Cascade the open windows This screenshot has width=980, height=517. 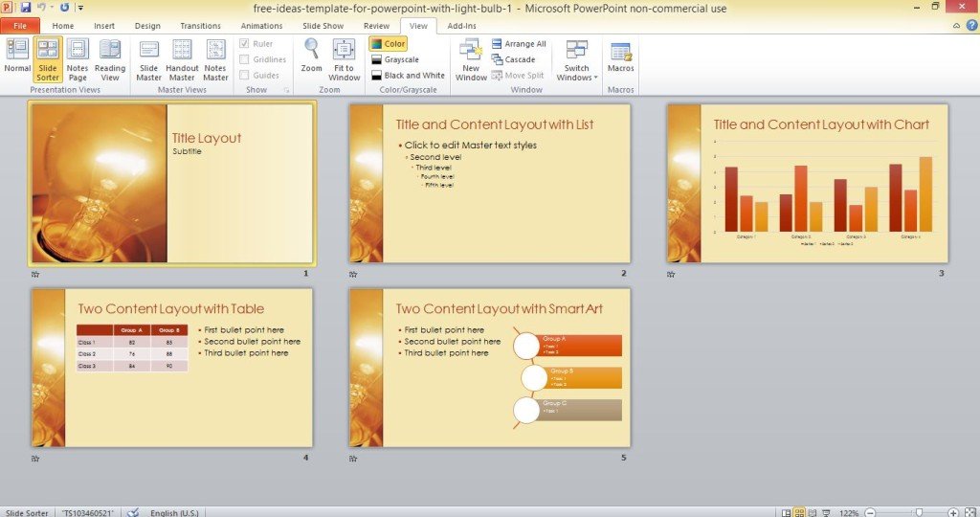pyautogui.click(x=513, y=59)
